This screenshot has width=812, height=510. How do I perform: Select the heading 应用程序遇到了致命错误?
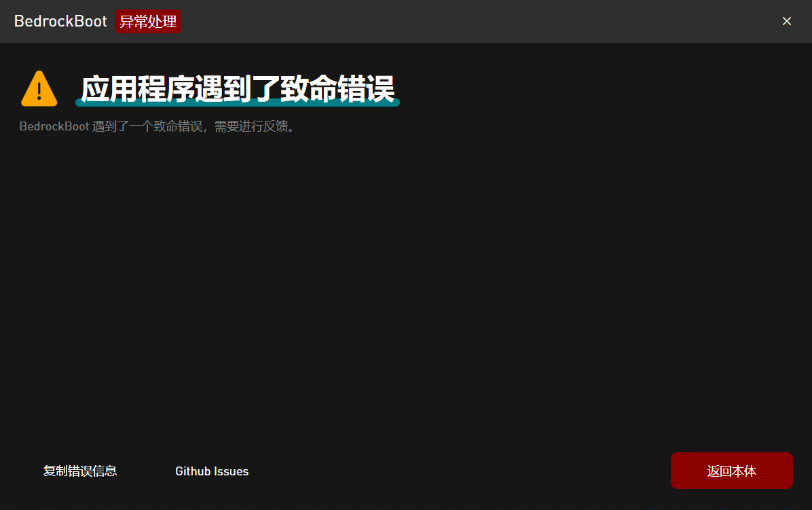coord(238,88)
